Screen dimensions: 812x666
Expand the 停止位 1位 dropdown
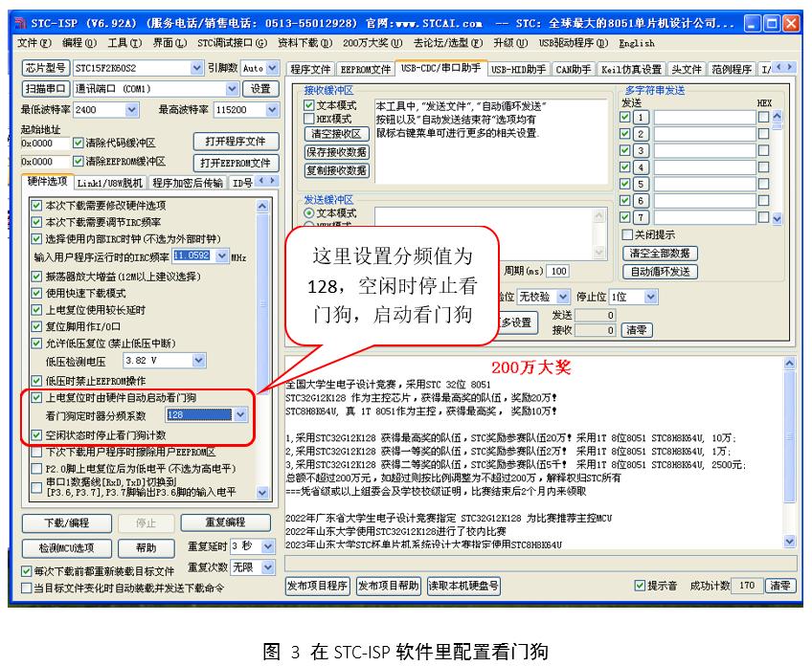tap(651, 297)
